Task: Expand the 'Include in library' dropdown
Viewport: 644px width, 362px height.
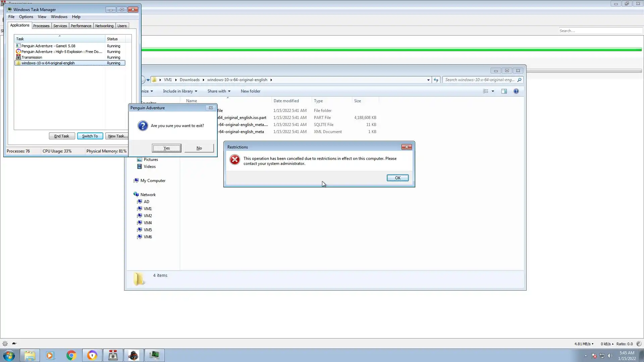Action: (180, 91)
